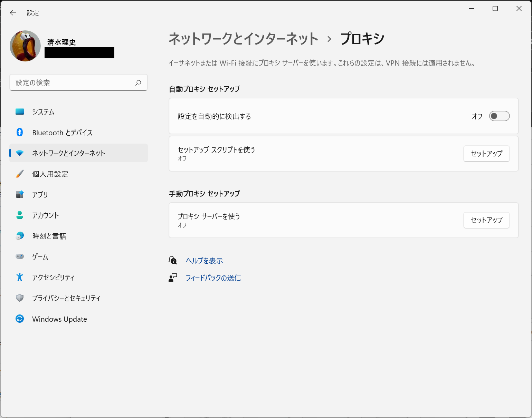Screen dimensions: 532x418
Task: Click the System monitor icon
Action: (20, 112)
